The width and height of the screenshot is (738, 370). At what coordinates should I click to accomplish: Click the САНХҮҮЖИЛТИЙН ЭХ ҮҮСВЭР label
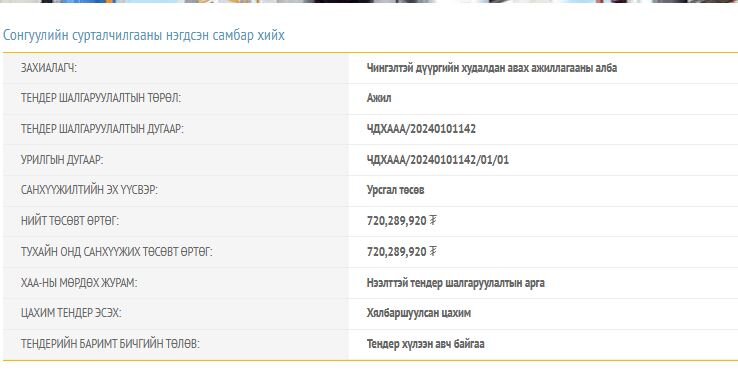pyautogui.click(x=89, y=190)
